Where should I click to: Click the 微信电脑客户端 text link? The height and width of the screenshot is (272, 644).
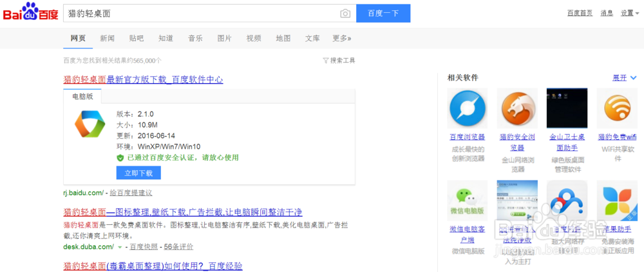(x=467, y=235)
